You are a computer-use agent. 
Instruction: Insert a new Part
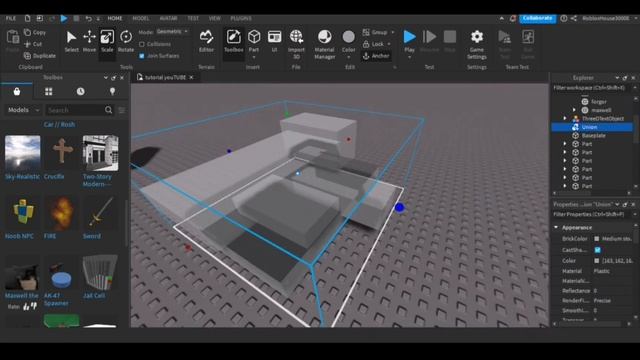tap(254, 41)
